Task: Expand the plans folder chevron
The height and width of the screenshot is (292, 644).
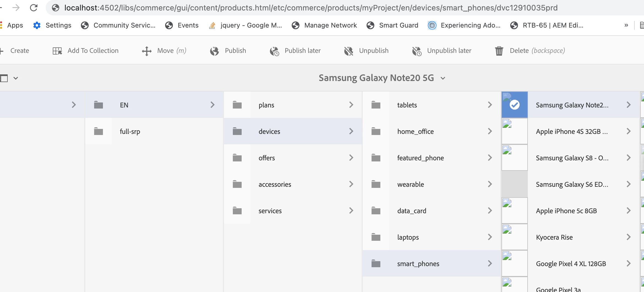Action: tap(351, 105)
